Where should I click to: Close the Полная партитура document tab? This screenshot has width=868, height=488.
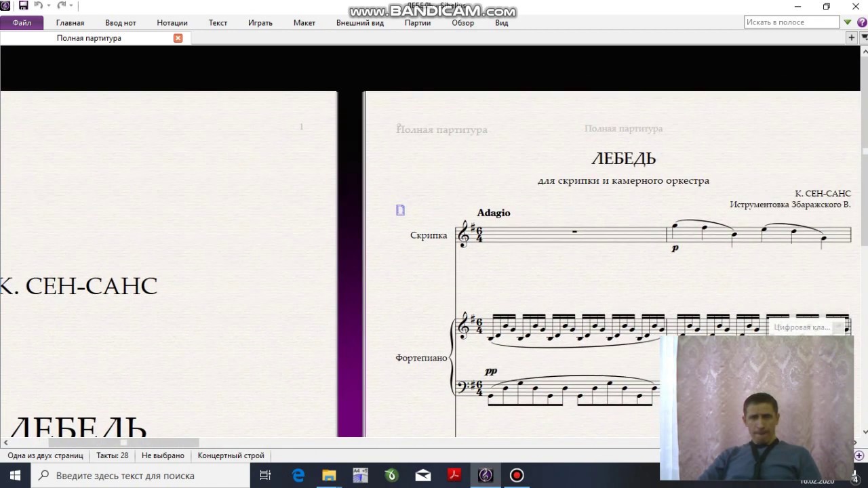(178, 38)
